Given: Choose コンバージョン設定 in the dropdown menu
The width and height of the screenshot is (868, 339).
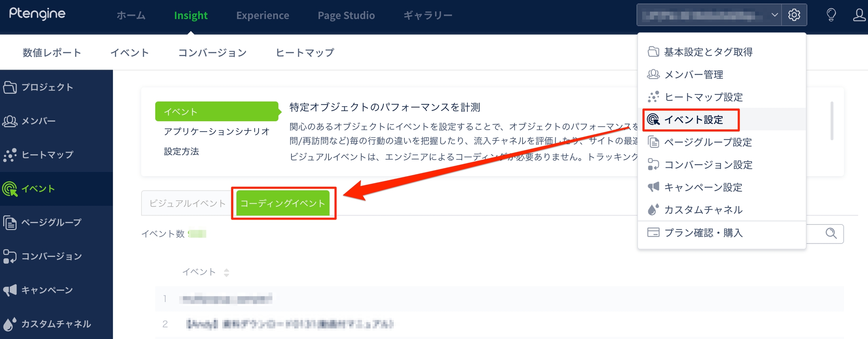Looking at the screenshot, I should coord(708,165).
